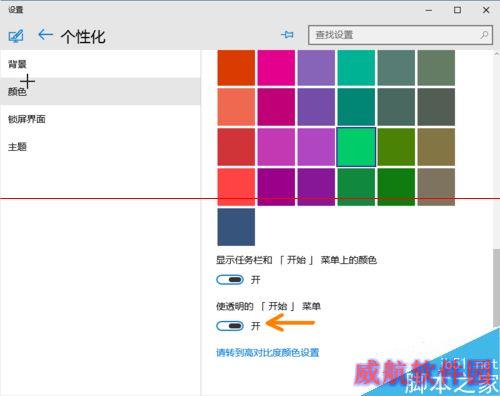
Task: Pick the medium purple swatch in second row
Action: point(316,107)
